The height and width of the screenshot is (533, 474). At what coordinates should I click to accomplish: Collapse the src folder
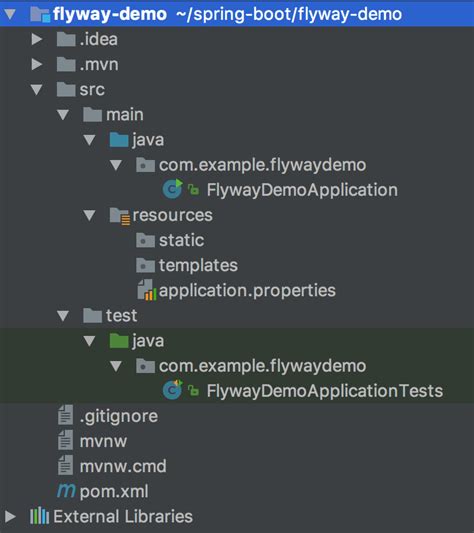36,89
